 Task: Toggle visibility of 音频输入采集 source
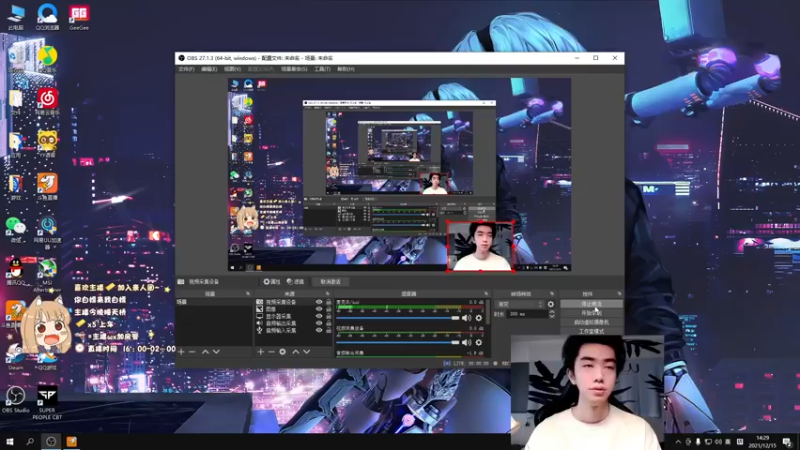click(319, 330)
